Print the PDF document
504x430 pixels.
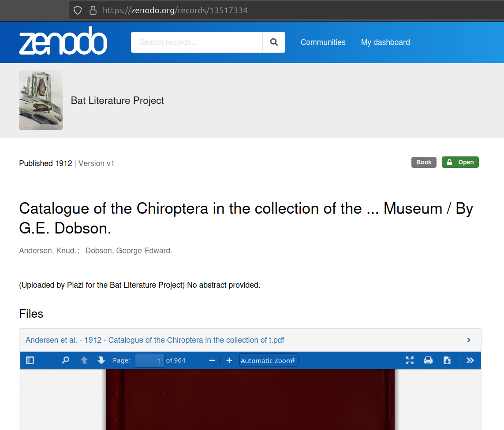pos(428,360)
